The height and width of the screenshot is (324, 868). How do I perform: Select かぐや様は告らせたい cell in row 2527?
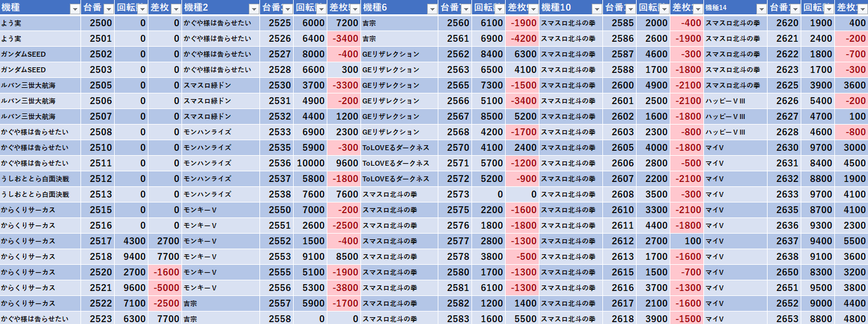tap(221, 54)
